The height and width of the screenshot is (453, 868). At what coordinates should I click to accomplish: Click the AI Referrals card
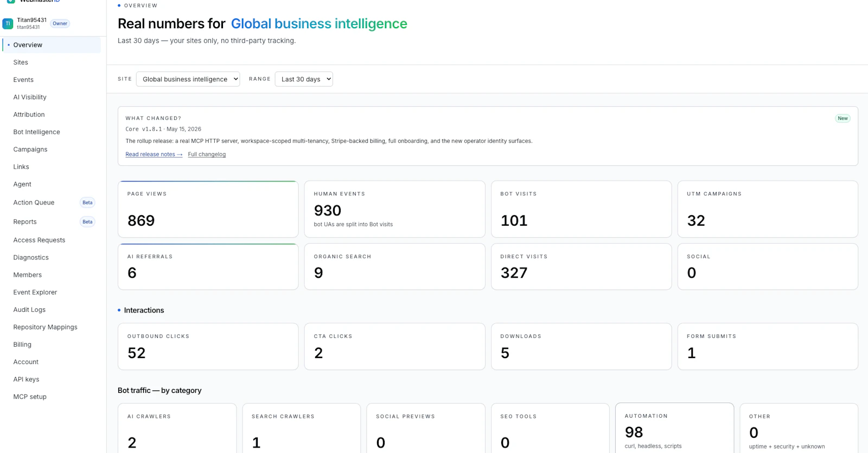(x=208, y=266)
